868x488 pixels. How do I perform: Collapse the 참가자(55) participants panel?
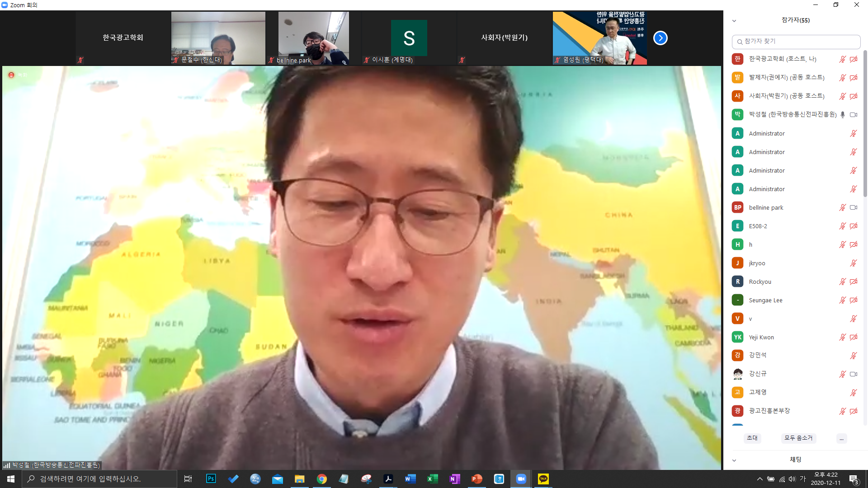(734, 21)
